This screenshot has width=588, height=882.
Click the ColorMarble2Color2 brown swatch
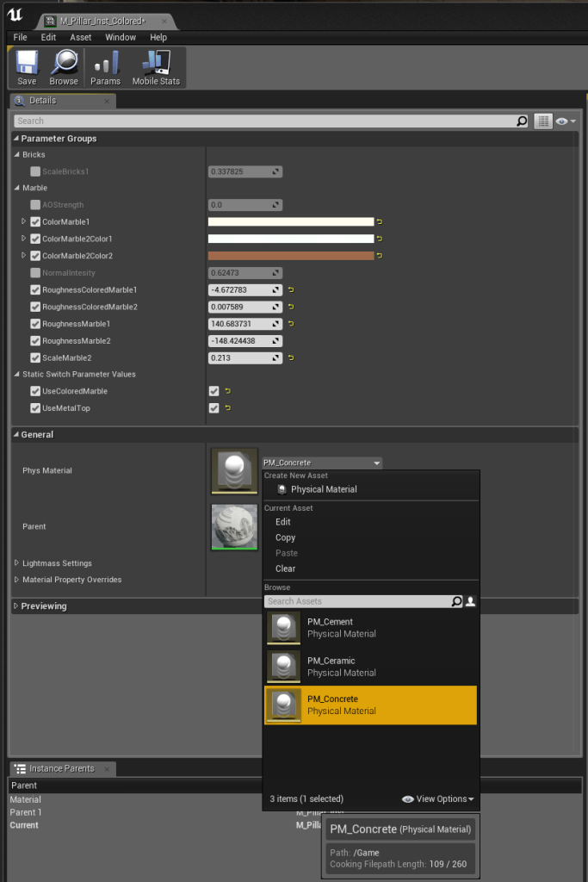(291, 256)
